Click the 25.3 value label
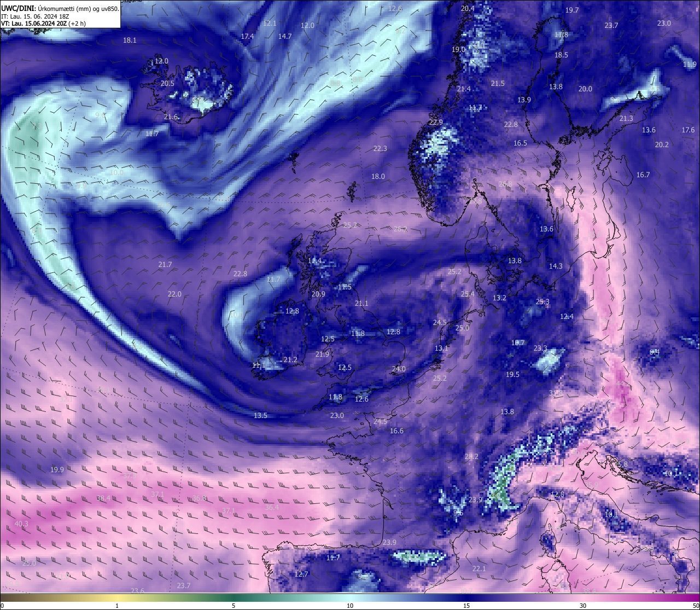700x610 pixels. point(542,302)
